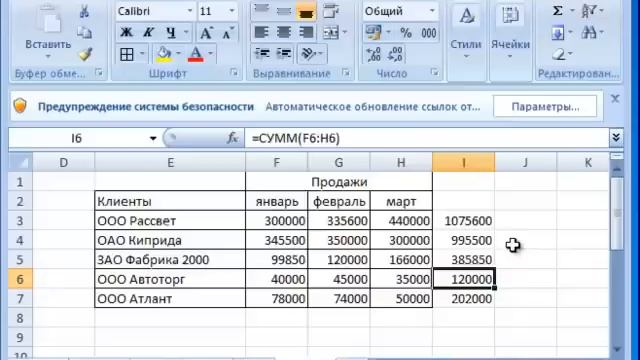Click the Clear eraser icon

point(558,53)
